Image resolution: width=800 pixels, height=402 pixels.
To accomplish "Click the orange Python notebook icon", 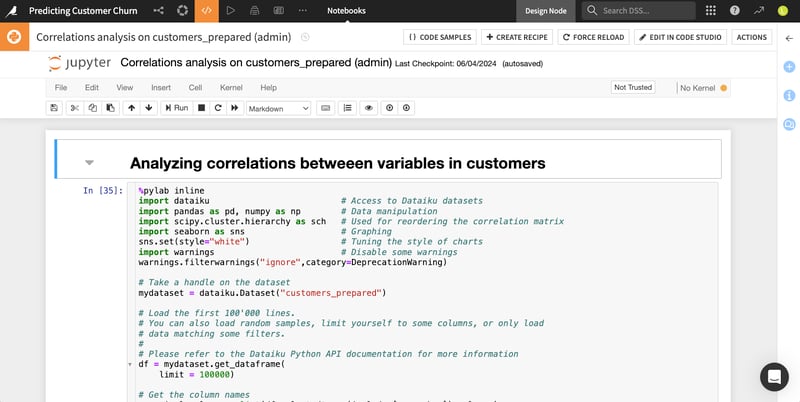I will click(x=14, y=37).
